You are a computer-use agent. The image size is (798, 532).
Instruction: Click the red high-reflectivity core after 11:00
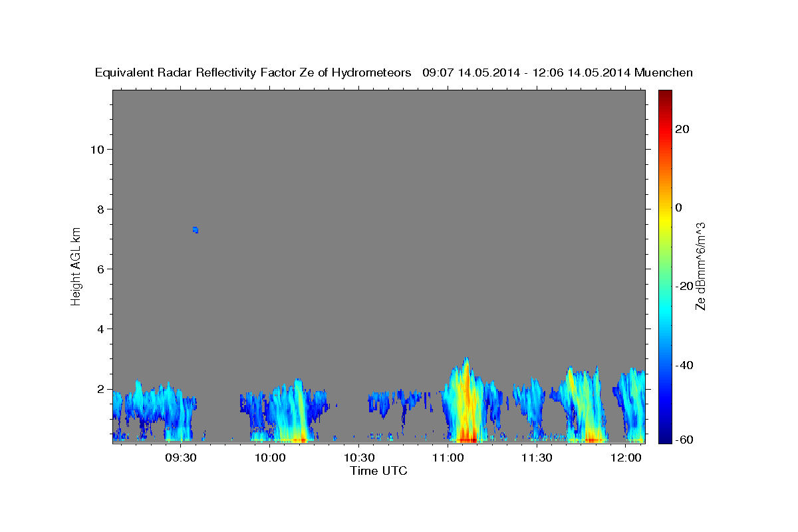coord(467,438)
